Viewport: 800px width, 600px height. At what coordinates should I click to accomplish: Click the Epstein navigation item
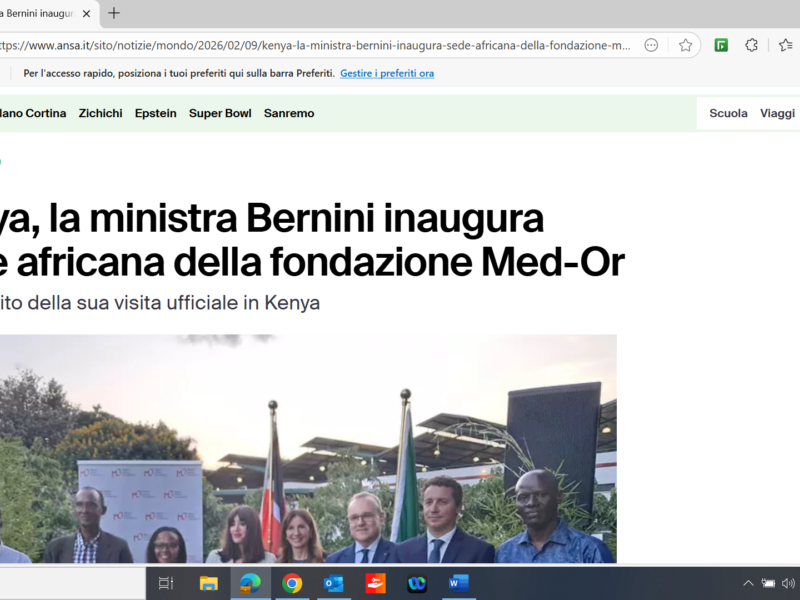pos(155,113)
